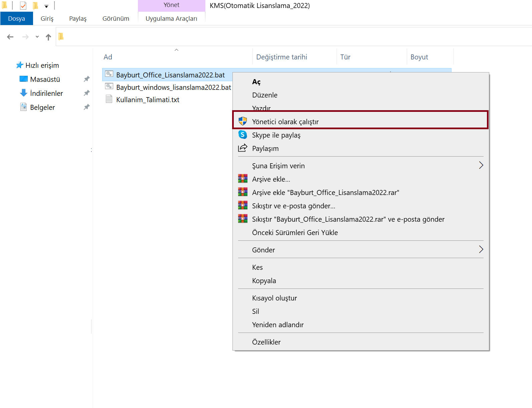The image size is (532, 408).
Task: Open the Dosya tab
Action: 16,19
